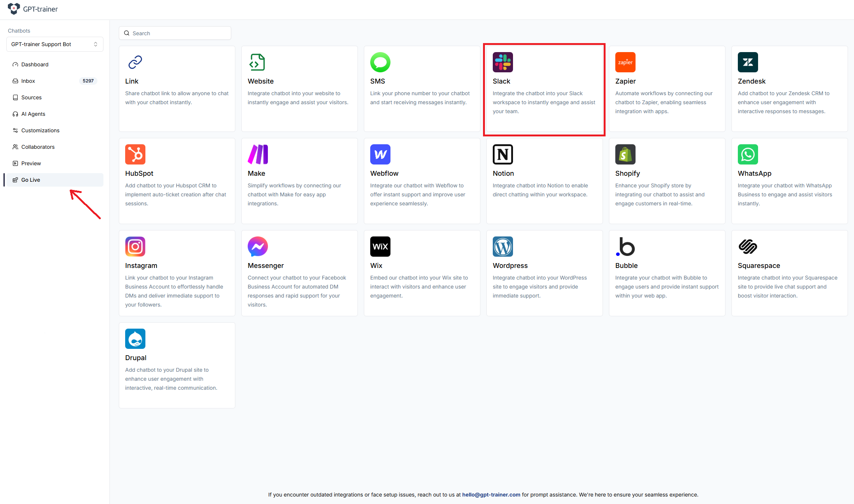Click the Notion logo icon
Image resolution: width=854 pixels, height=504 pixels.
point(503,154)
